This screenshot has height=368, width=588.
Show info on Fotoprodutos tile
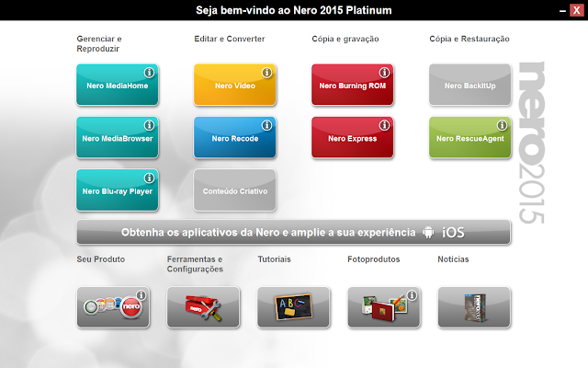click(x=412, y=295)
